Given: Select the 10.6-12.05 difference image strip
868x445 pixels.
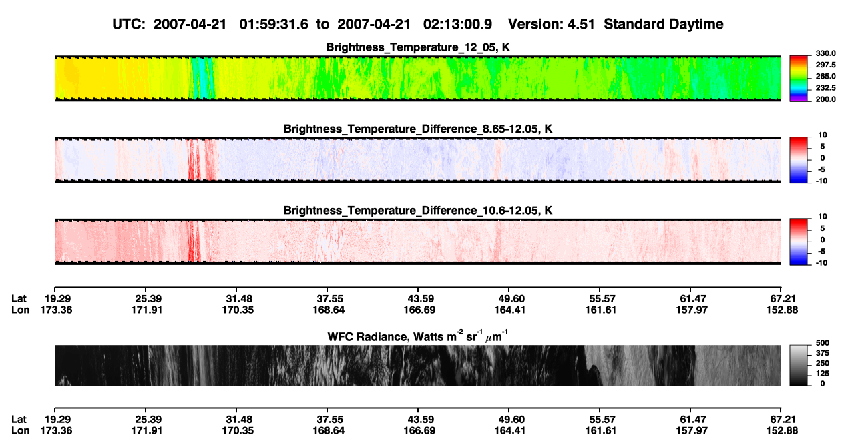Looking at the screenshot, I should [x=417, y=242].
